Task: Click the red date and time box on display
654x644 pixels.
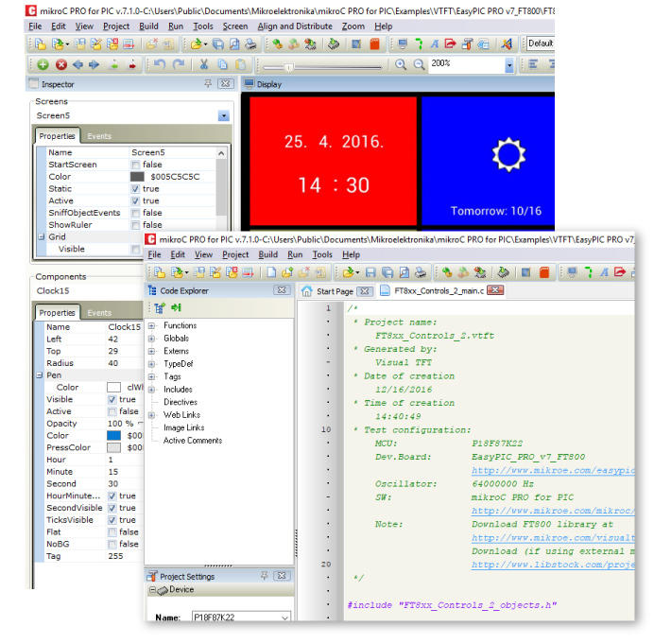Action: coord(334,162)
